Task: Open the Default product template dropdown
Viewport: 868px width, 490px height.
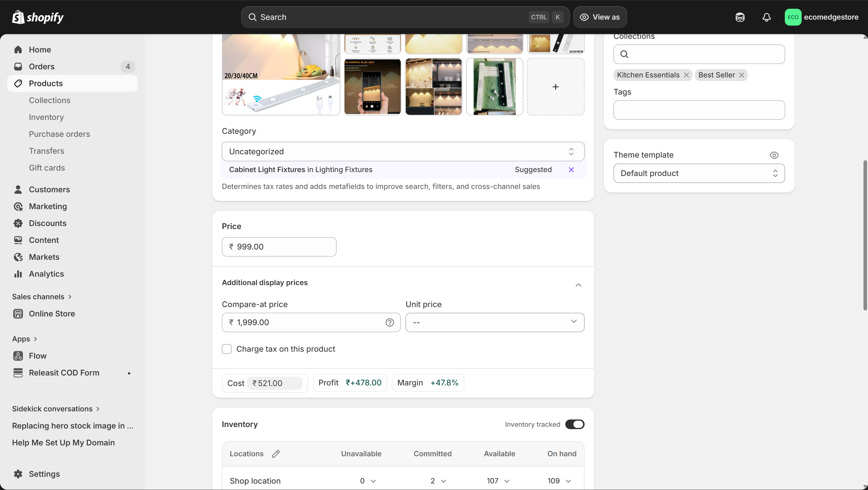Action: click(699, 173)
